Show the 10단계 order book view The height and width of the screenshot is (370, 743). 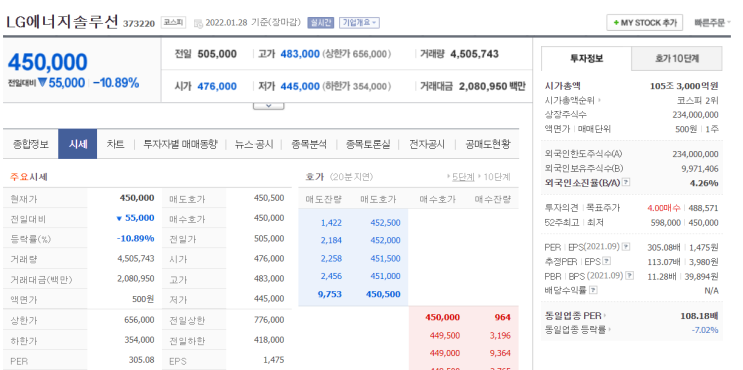pyautogui.click(x=496, y=177)
